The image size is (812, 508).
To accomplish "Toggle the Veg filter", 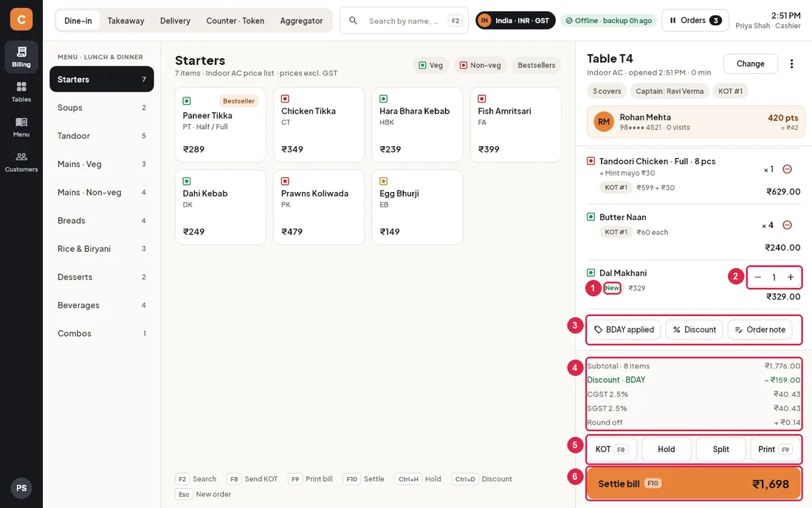I will (x=431, y=65).
